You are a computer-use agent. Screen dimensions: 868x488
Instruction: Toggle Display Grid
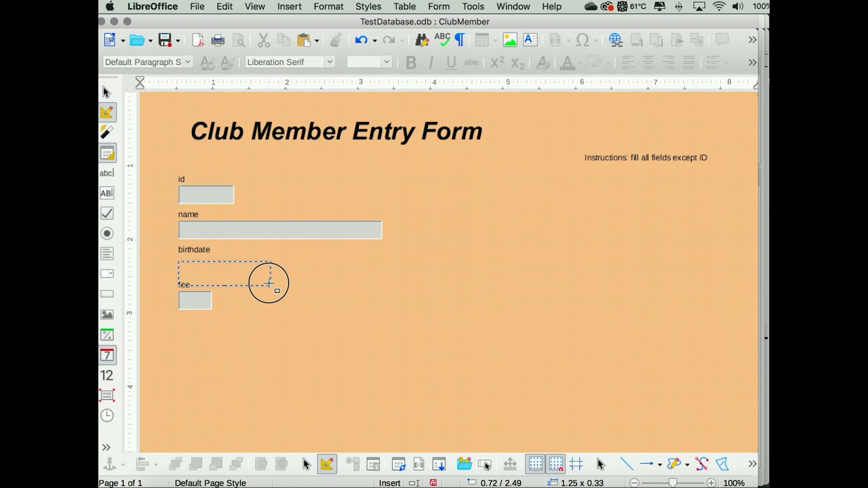[536, 464]
